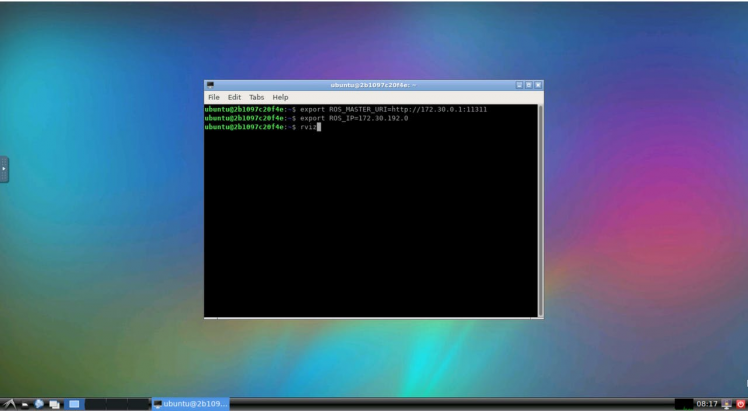
Task: Click the 08:17 clock
Action: point(707,404)
